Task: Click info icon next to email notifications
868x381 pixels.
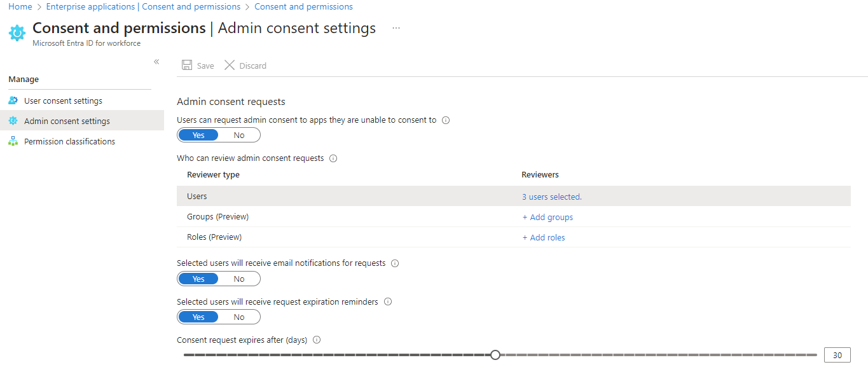Action: (x=395, y=263)
